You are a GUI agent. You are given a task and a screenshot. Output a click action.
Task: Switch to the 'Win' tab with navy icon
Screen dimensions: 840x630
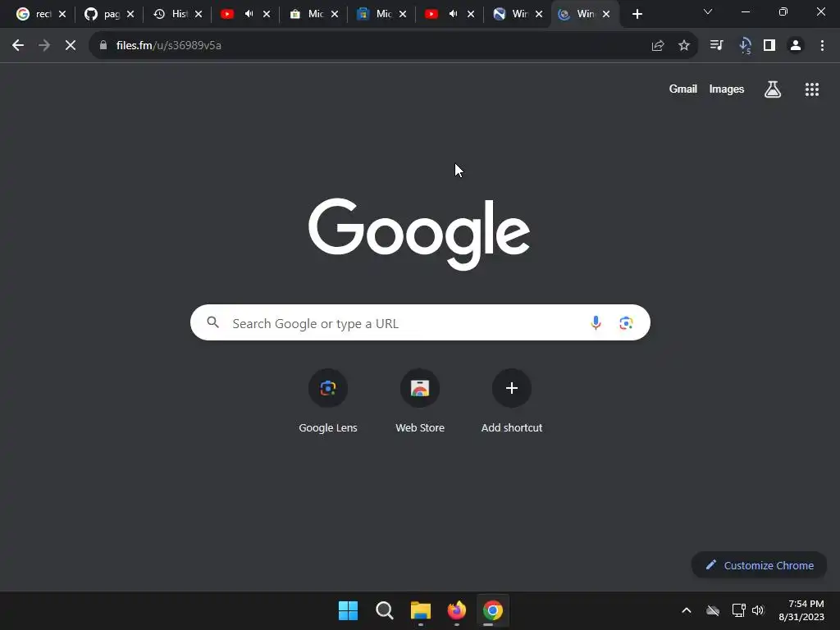(510, 14)
